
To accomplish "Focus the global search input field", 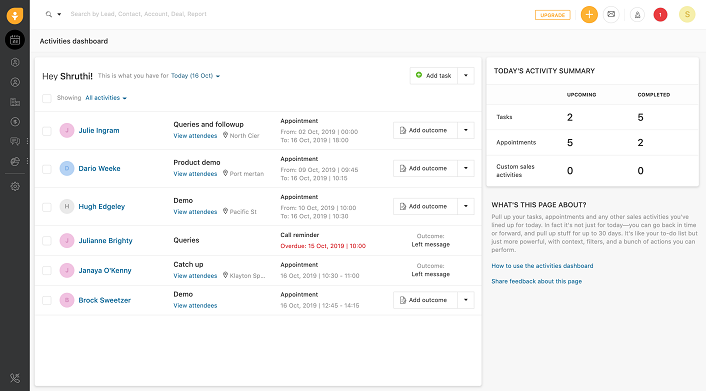I will click(x=138, y=14).
